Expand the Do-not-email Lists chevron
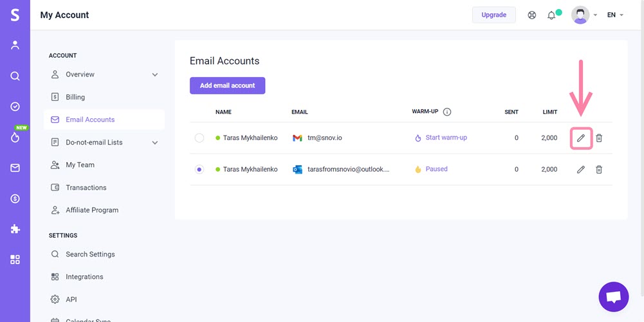The height and width of the screenshot is (322, 644). pyautogui.click(x=155, y=143)
